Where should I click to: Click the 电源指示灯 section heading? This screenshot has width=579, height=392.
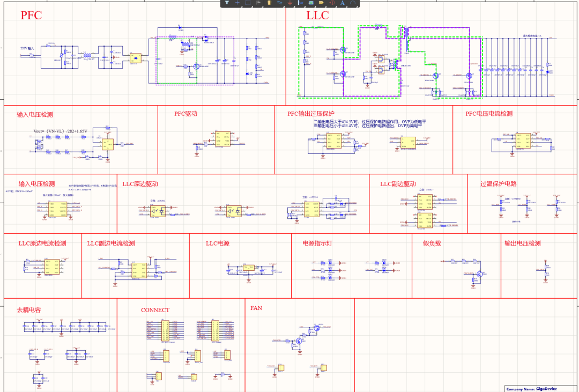tap(317, 243)
